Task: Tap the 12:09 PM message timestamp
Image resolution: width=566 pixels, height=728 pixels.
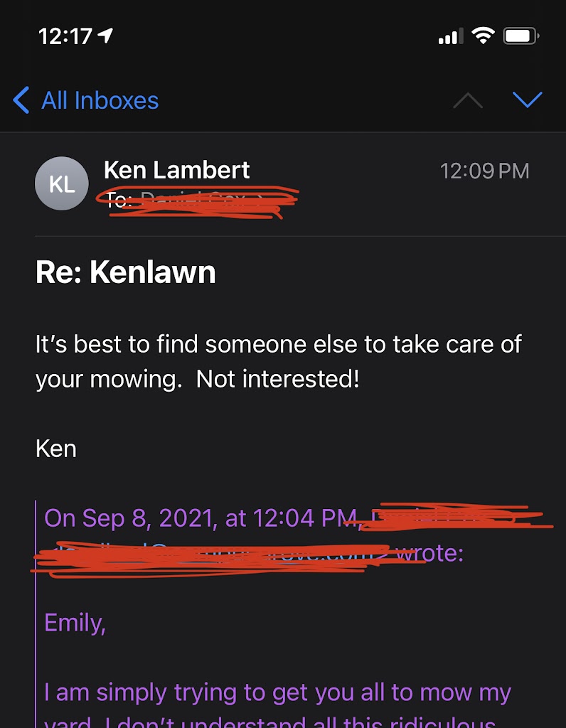Action: [484, 171]
